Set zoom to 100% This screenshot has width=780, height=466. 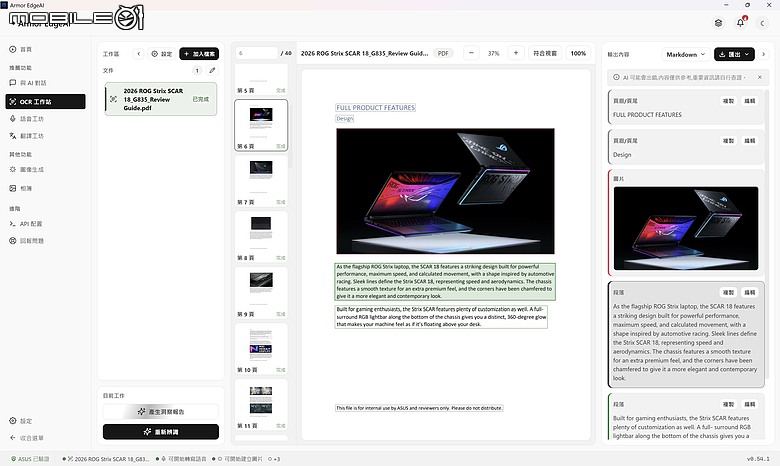[x=578, y=53]
